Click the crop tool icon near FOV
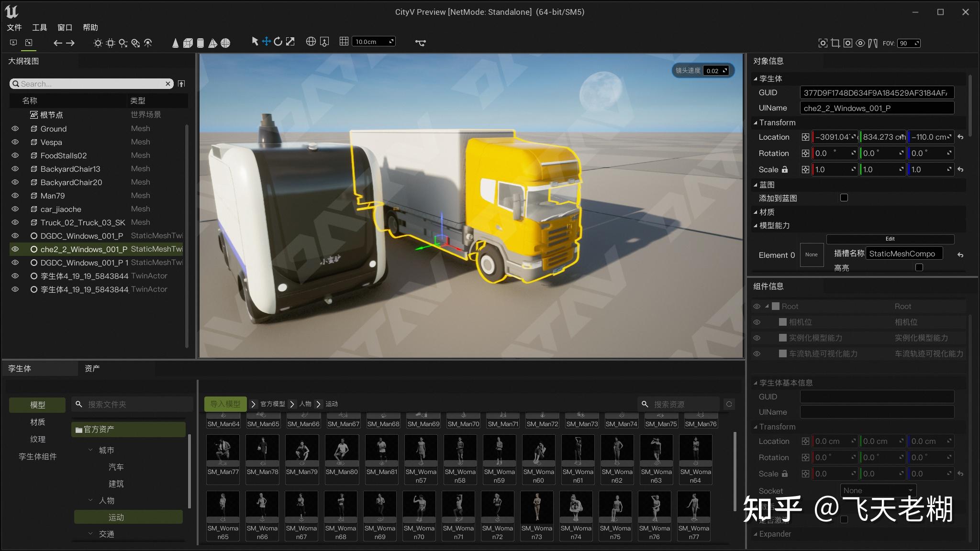 (835, 43)
